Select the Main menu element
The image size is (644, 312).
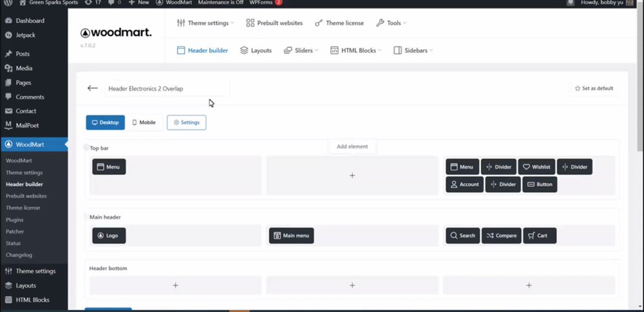click(292, 235)
